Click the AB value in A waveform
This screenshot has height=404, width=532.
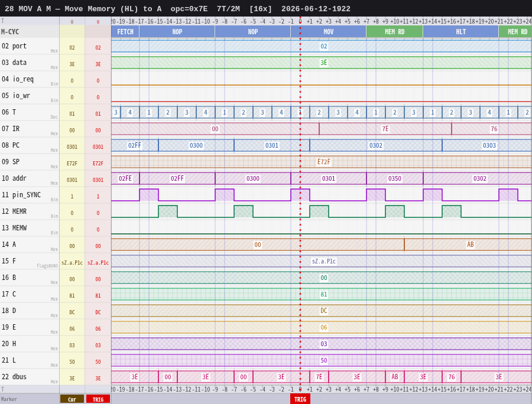point(471,245)
